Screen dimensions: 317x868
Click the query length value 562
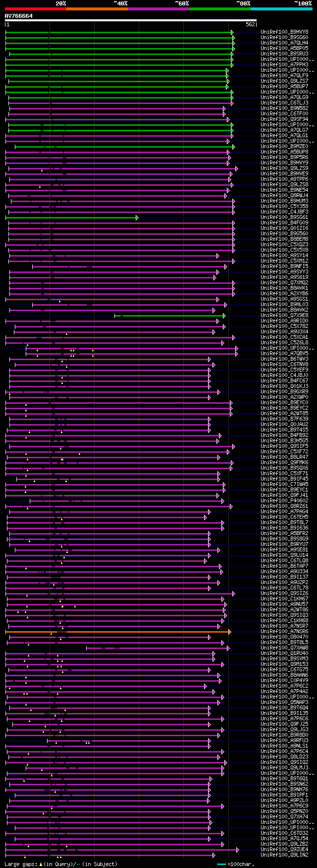[x=250, y=24]
